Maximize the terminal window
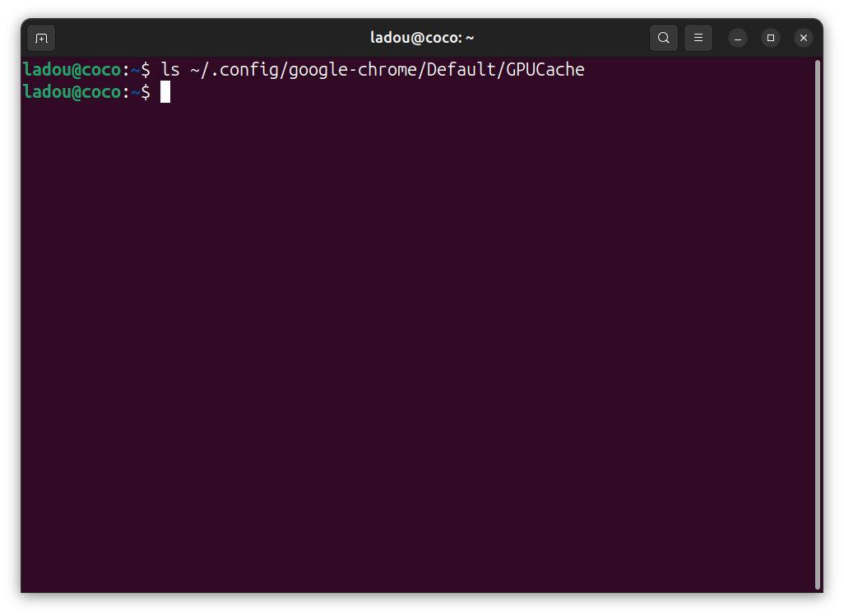844x616 pixels. tap(770, 38)
